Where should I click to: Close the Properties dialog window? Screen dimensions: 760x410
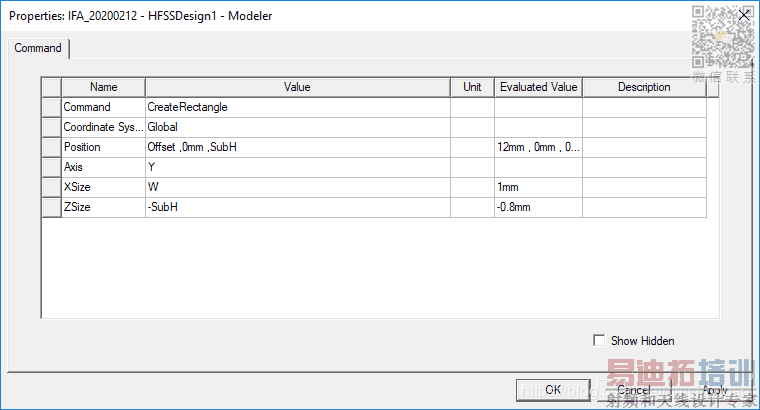[x=743, y=15]
